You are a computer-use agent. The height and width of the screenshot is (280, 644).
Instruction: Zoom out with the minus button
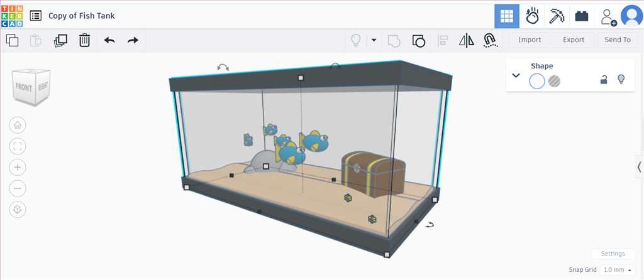18,188
